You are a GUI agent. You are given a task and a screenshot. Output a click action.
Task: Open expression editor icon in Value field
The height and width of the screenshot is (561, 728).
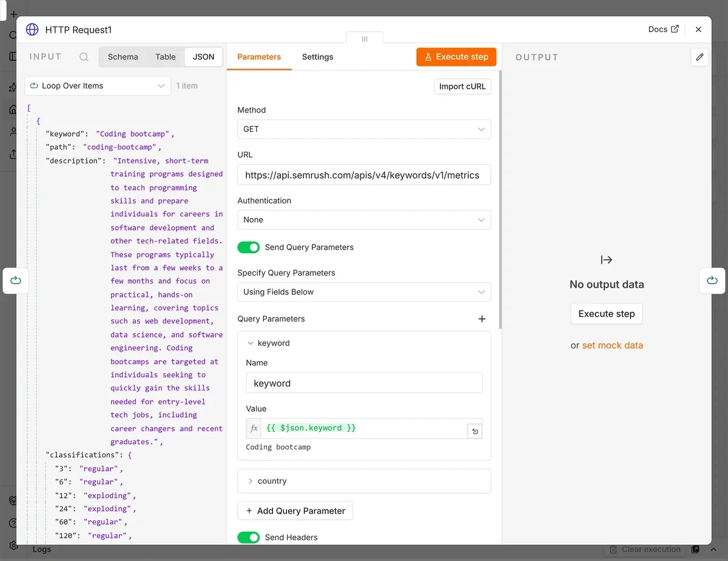[475, 432]
